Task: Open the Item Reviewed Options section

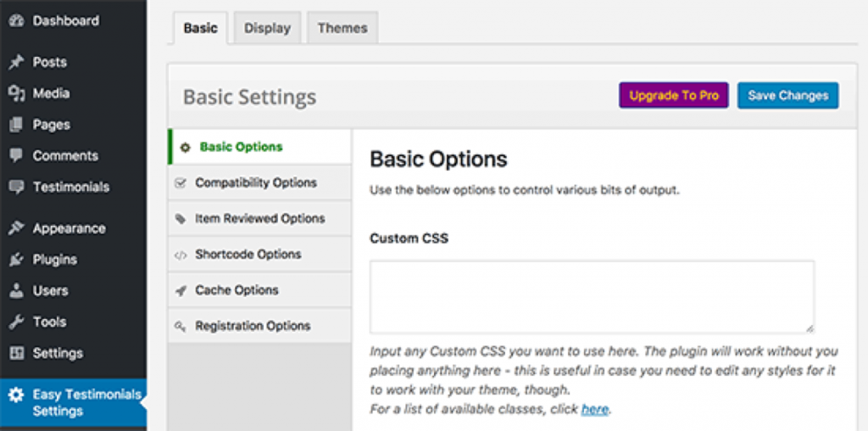Action: 259,218
